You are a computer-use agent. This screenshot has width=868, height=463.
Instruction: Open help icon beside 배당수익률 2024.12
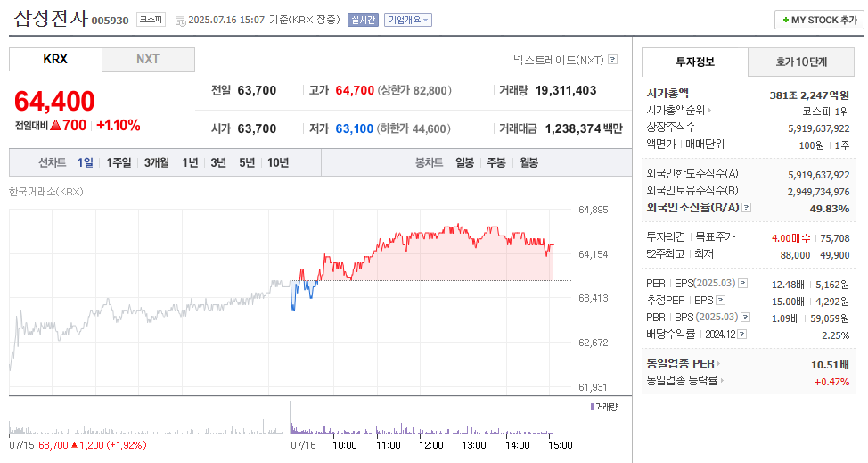(741, 334)
